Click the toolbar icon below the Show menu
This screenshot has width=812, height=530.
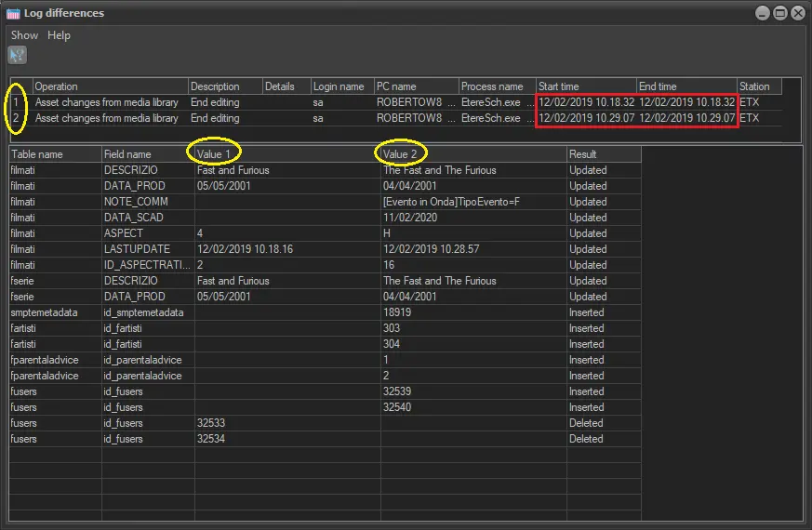point(17,56)
